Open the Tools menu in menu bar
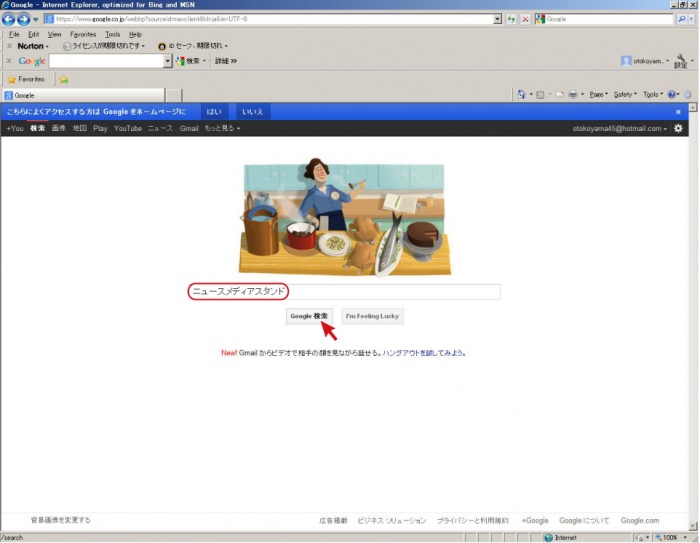 (112, 34)
